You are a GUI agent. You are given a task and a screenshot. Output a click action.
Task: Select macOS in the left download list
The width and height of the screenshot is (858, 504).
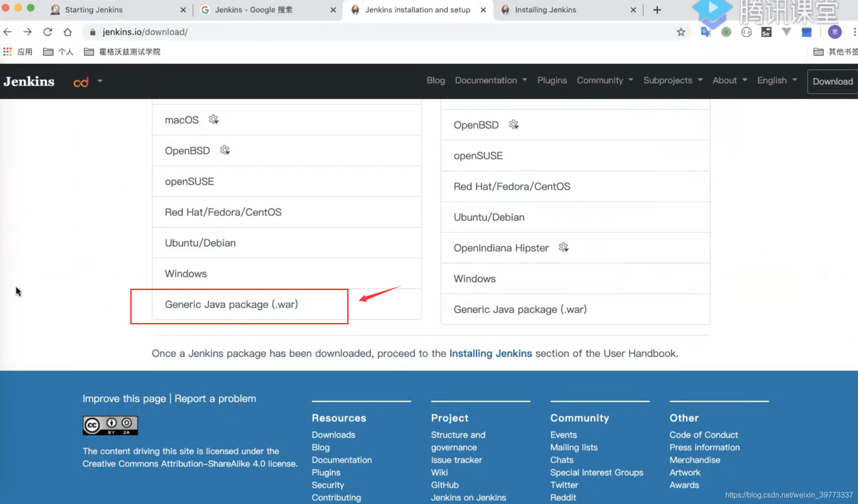point(286,120)
